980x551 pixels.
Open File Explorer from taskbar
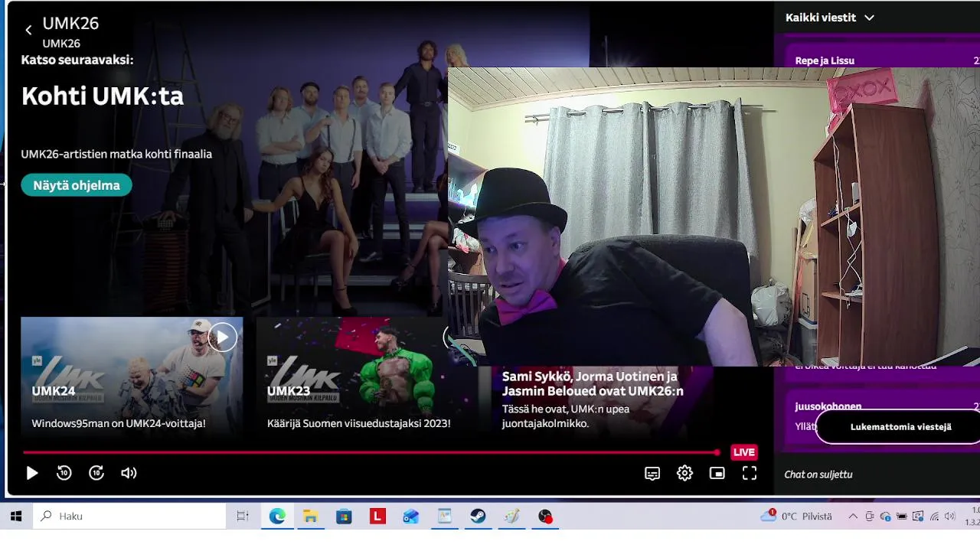coord(310,517)
